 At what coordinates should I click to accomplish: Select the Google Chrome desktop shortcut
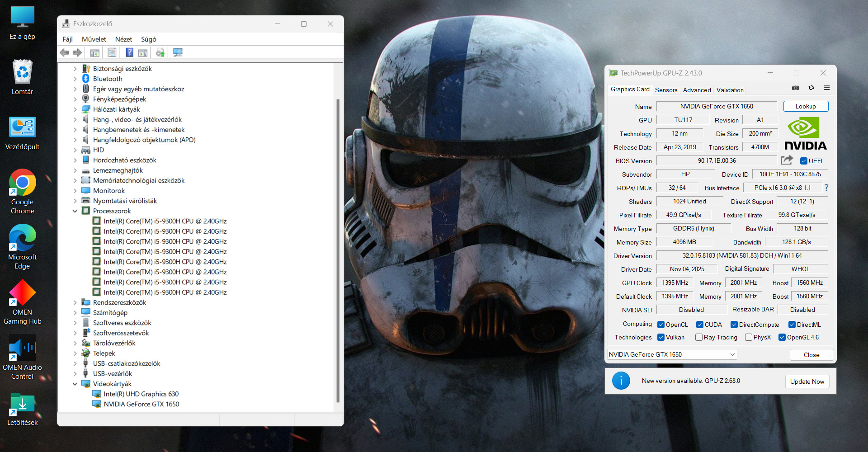[23, 192]
